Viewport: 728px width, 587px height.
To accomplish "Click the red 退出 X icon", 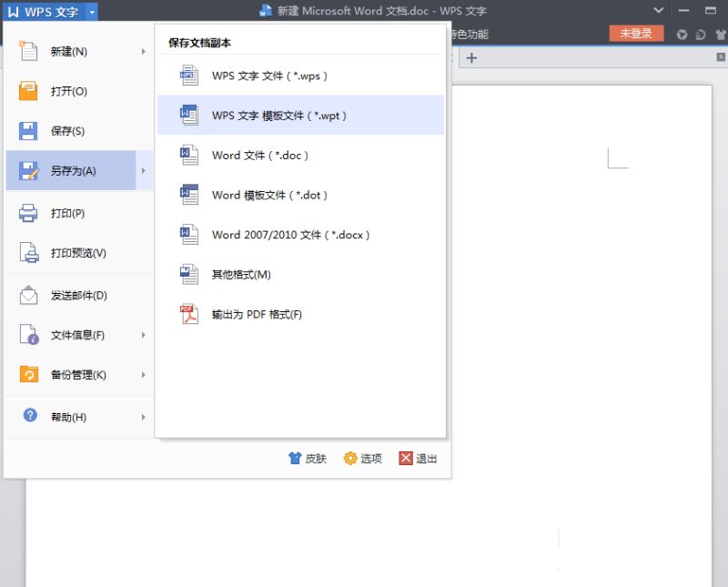I will (x=406, y=459).
